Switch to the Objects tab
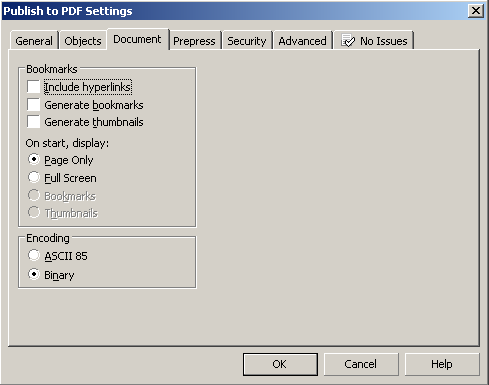Screen dimensions: 489x385 coord(83,41)
